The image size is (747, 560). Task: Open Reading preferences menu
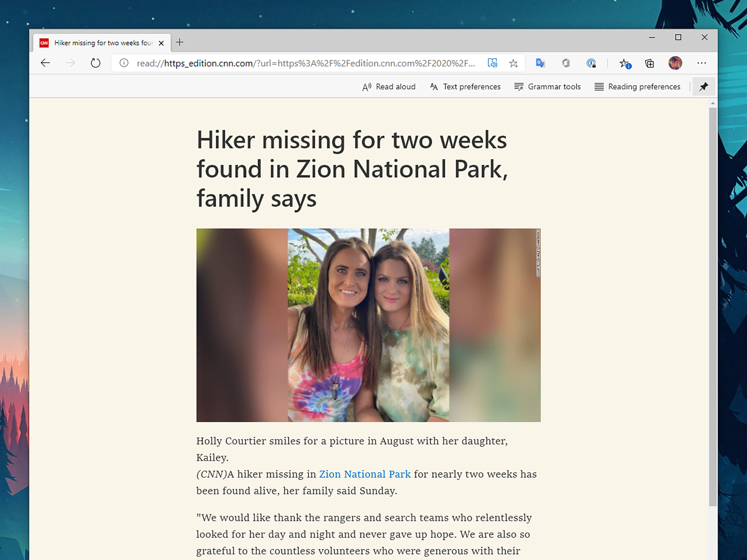(638, 87)
